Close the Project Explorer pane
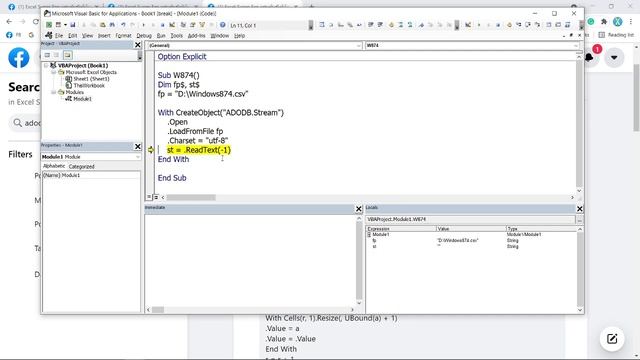Image resolution: width=640 pixels, height=360 pixels. [x=138, y=44]
